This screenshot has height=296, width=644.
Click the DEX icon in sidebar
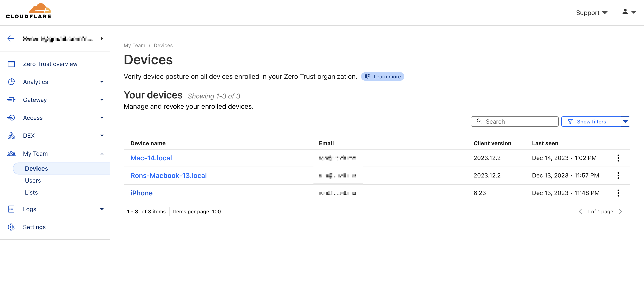[x=11, y=136]
